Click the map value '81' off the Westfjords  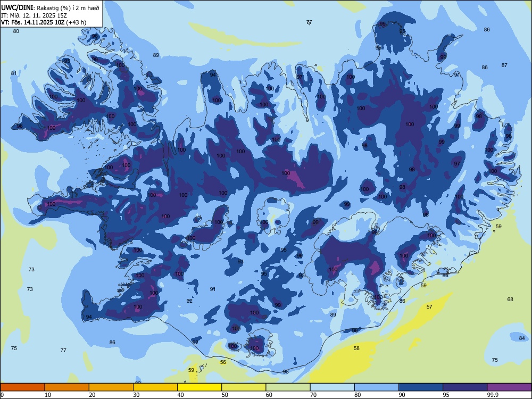point(14,73)
